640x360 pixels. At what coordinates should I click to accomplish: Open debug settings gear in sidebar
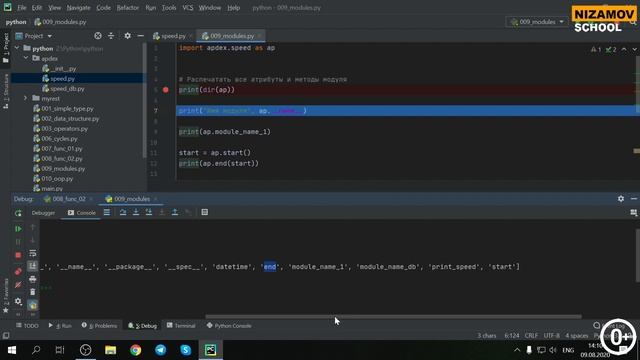click(18, 301)
